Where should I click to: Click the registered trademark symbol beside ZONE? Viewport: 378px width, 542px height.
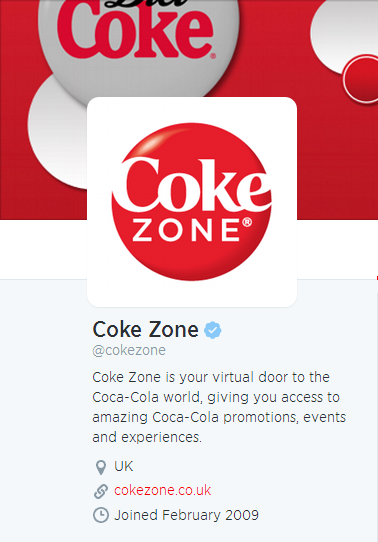(x=247, y=222)
